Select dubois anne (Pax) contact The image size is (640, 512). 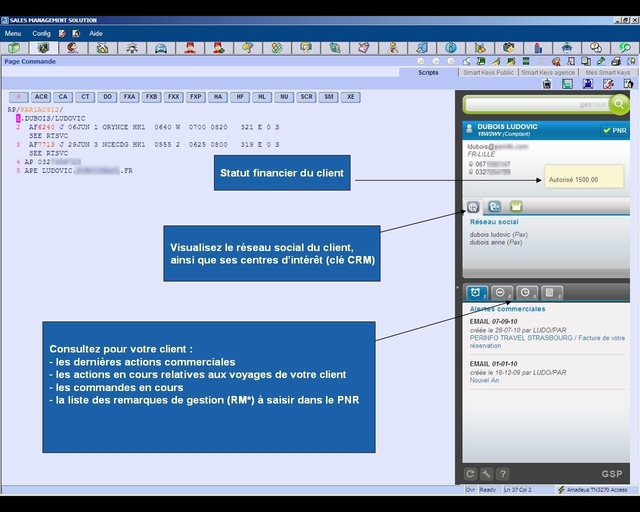(x=496, y=242)
